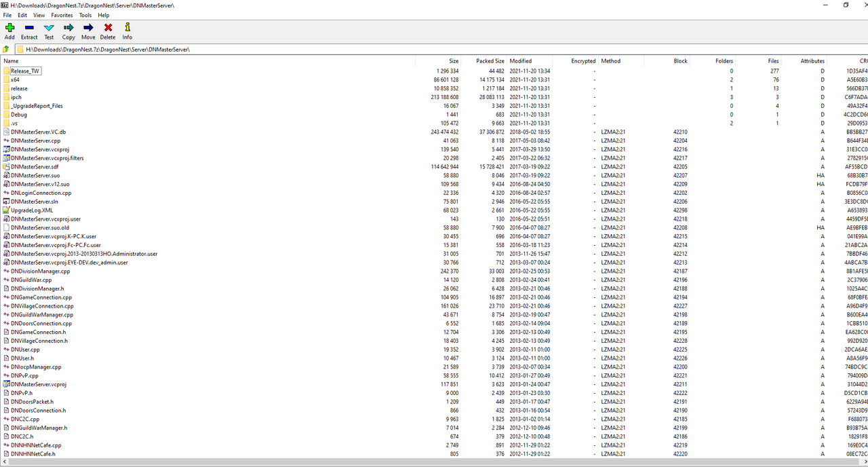Select DNDoorsConnection.cpp in the list
Image resolution: width=868 pixels, height=467 pixels.
click(41, 323)
